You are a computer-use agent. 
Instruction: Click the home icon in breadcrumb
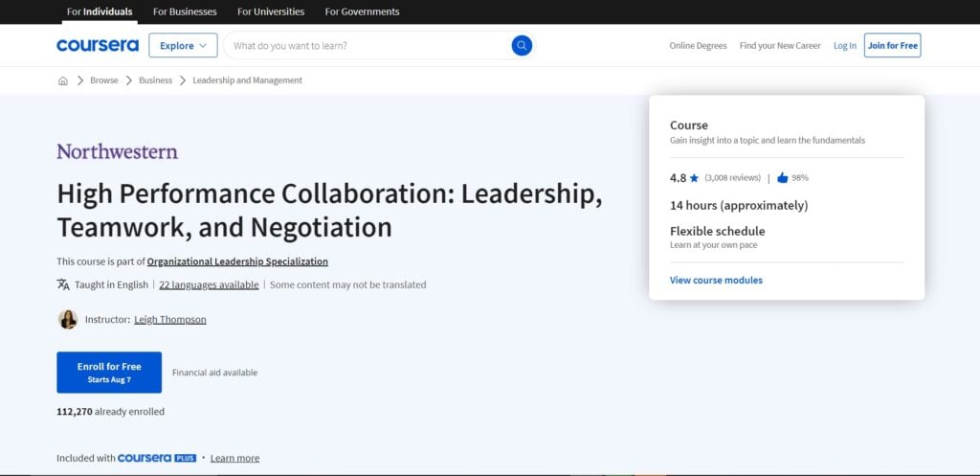coord(63,80)
